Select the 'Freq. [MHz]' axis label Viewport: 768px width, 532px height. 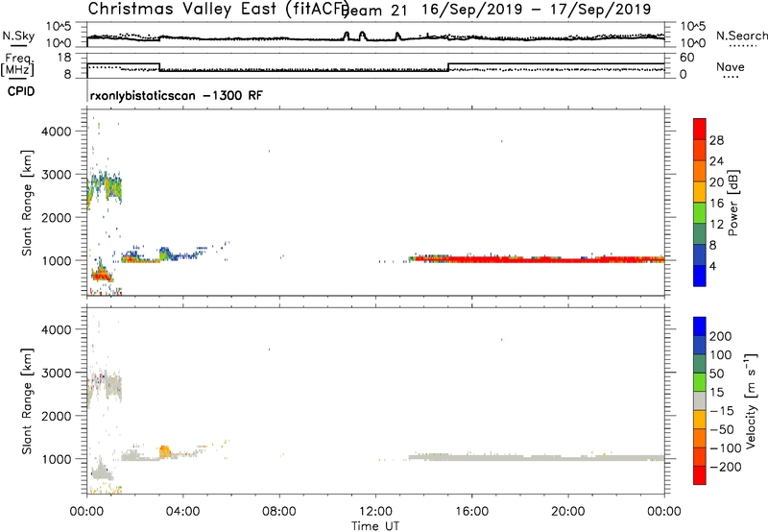tap(17, 64)
